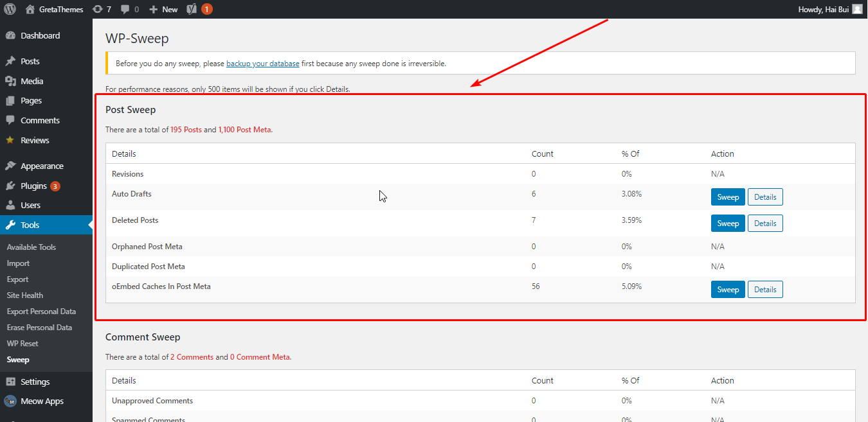Click the user avatar next to Hai Bui
Screen dimensions: 868x422
[x=857, y=9]
